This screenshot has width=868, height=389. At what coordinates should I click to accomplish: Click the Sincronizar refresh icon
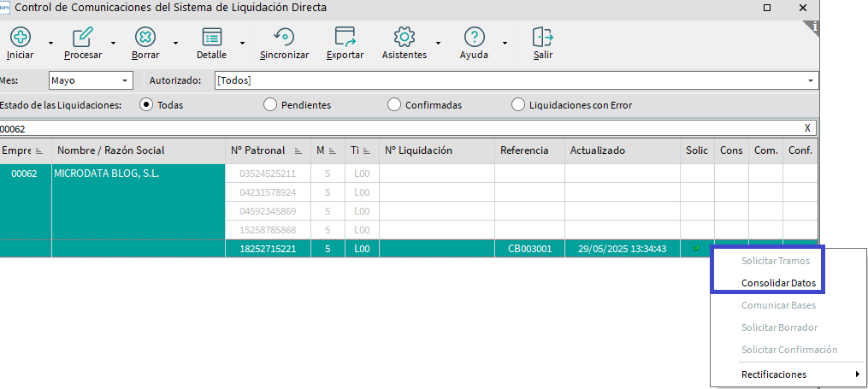coord(284,38)
